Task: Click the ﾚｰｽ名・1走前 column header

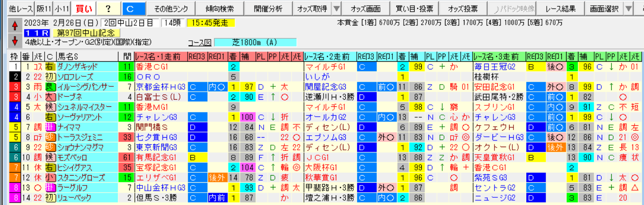Action: [160, 56]
